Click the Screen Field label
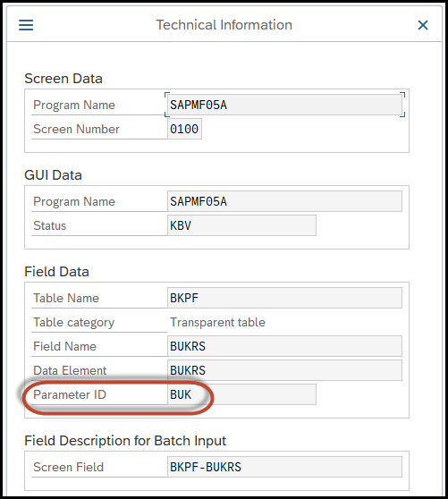 (69, 467)
